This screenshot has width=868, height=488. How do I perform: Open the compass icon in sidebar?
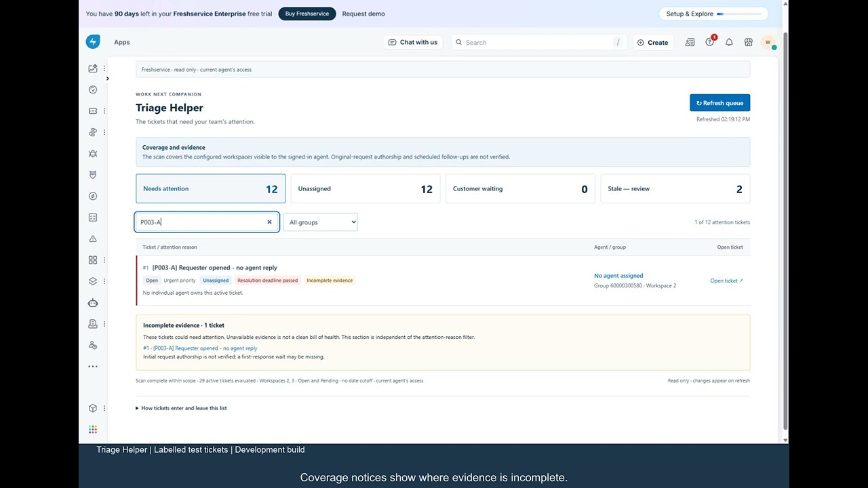tap(93, 196)
